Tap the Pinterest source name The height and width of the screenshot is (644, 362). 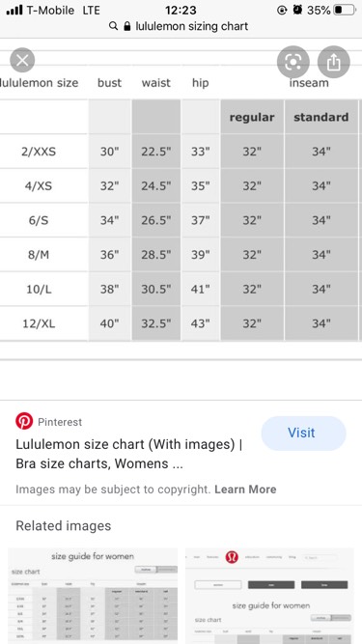coord(60,422)
